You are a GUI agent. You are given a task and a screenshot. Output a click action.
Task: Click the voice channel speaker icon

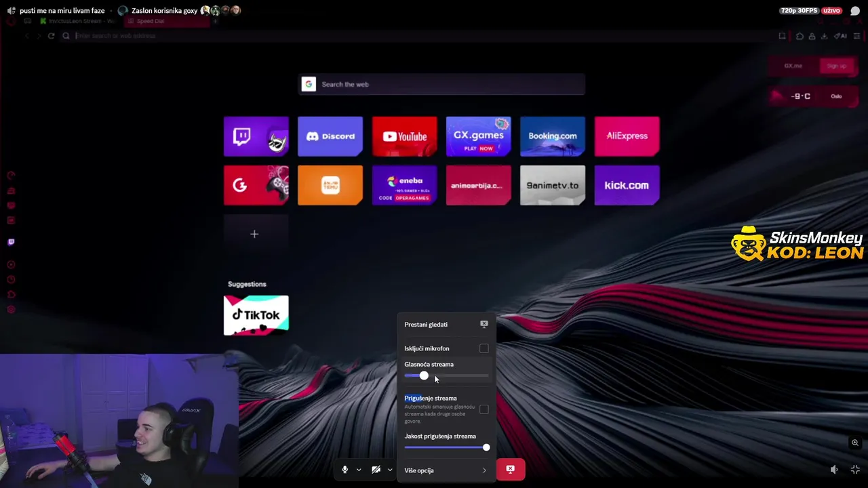(11, 11)
